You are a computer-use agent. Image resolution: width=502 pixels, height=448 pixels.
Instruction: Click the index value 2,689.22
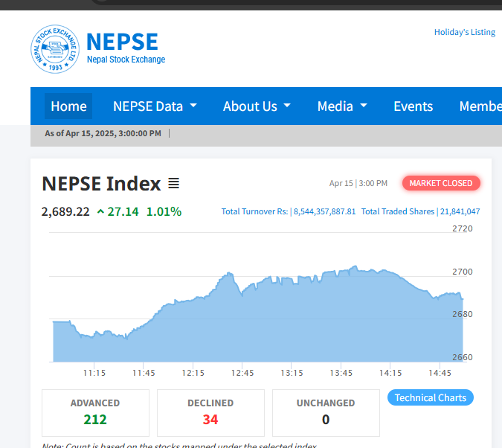point(65,212)
